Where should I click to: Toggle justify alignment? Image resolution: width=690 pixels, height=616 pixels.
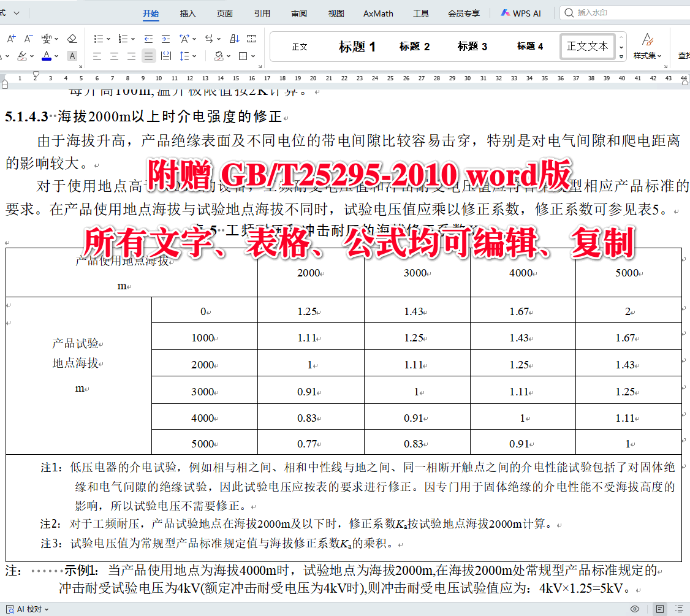[x=148, y=55]
